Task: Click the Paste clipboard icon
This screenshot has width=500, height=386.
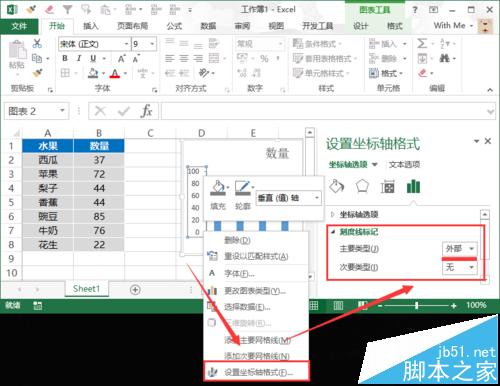Action: click(17, 51)
